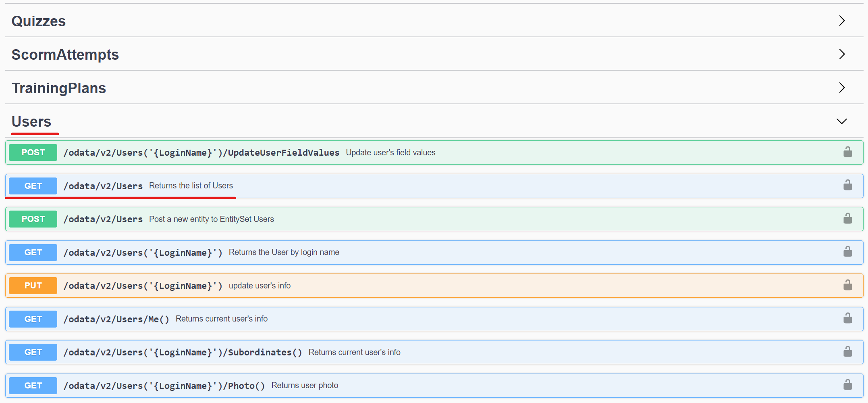868x403 pixels.
Task: Expand the TrainingPlans section chevron
Action: click(842, 88)
